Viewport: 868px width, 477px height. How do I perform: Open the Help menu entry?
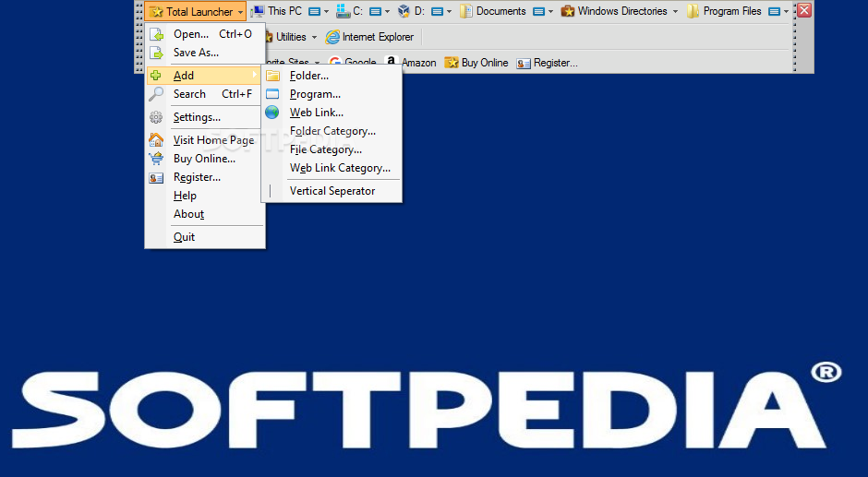[x=205, y=196]
